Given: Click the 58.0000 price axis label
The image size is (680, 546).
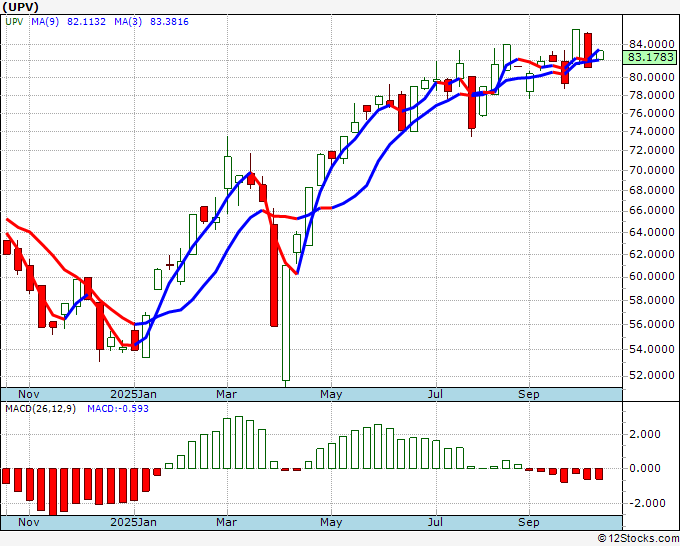Looking at the screenshot, I should 652,300.
